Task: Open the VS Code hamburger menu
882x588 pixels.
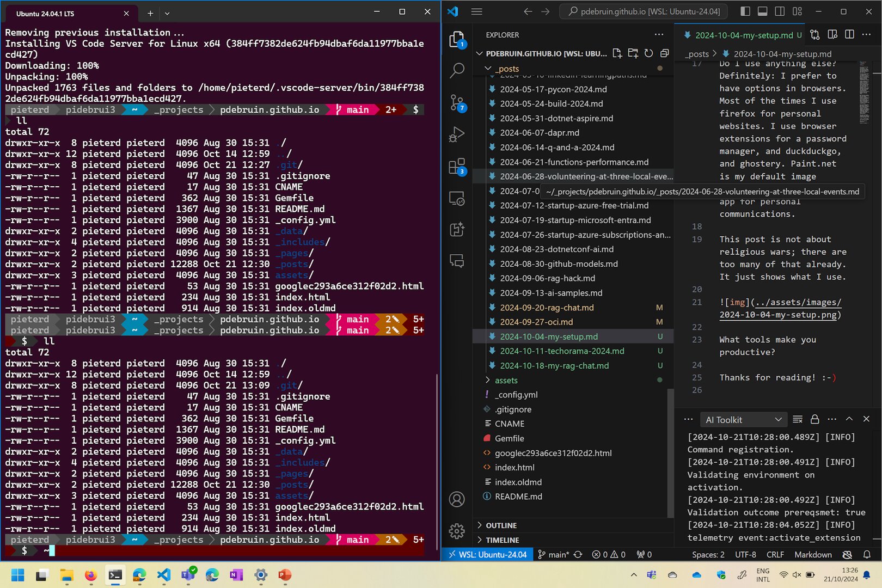Action: (x=476, y=11)
